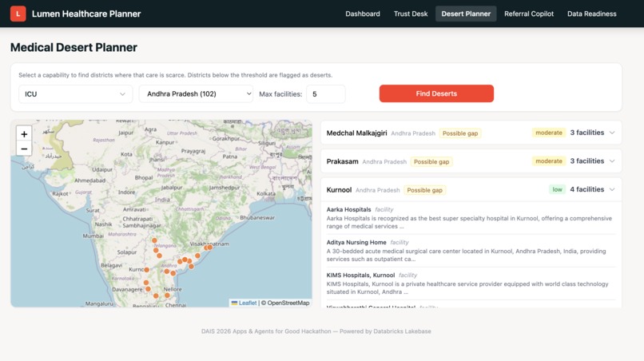
Task: Select the Desert Planner tab
Action: [x=466, y=14]
